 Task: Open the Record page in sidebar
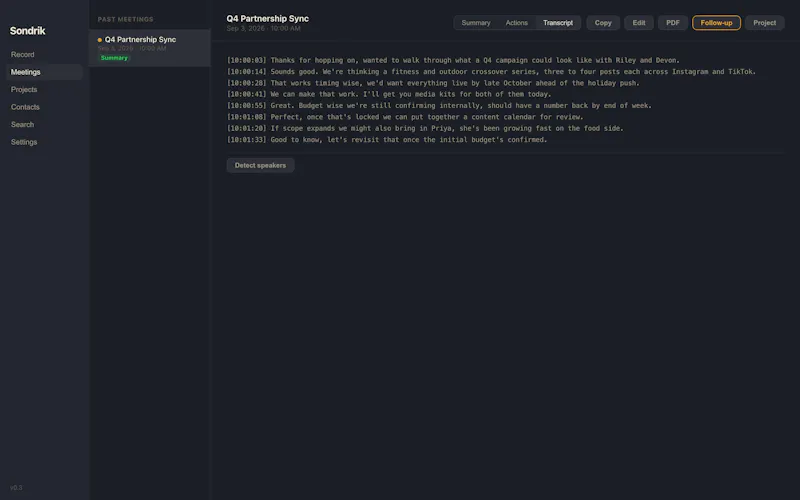pyautogui.click(x=22, y=55)
